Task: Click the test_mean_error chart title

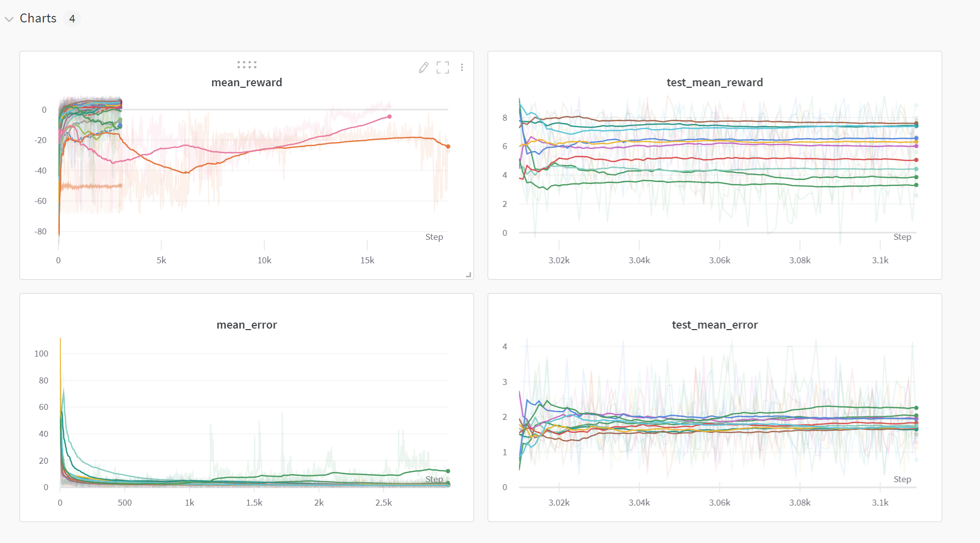Action: tap(715, 325)
